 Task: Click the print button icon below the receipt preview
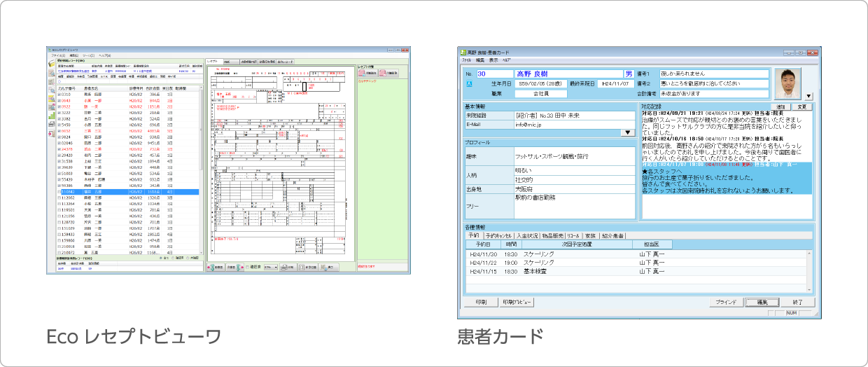(x=288, y=267)
